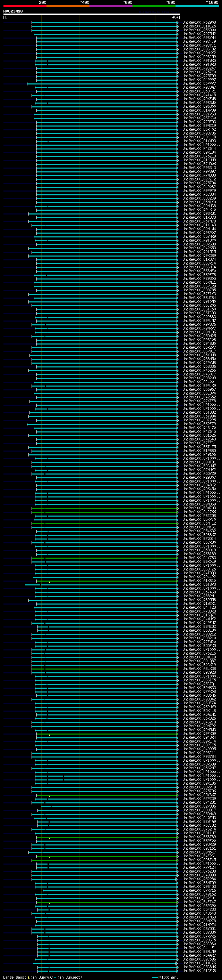Choose hit UniRef100_Q9AT81
222x980 pixels.
199,462
